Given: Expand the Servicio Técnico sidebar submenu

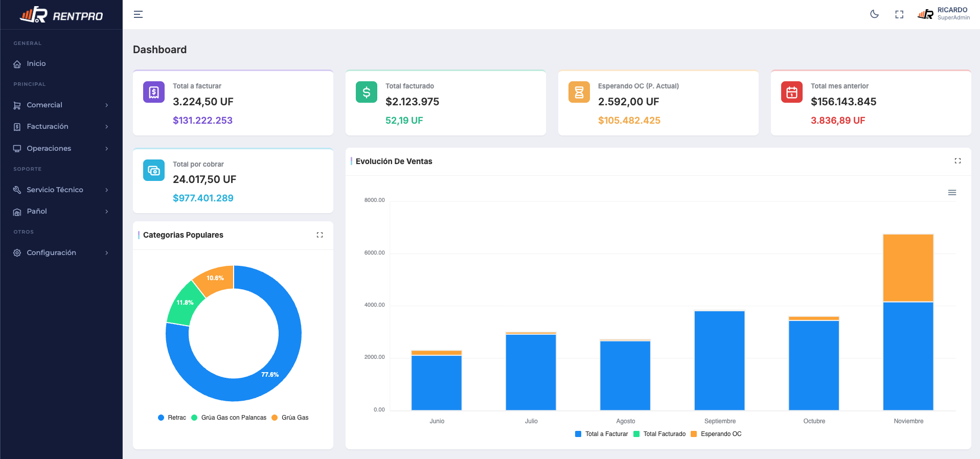Looking at the screenshot, I should pos(61,190).
